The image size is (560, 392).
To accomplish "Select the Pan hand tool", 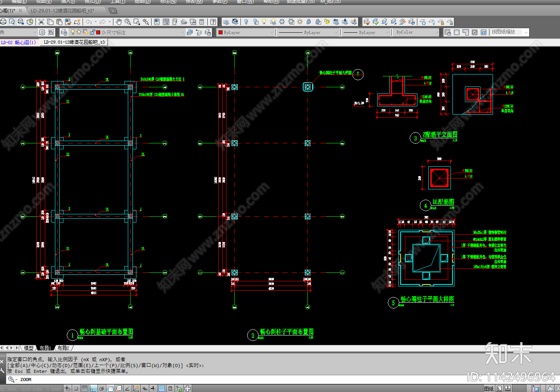I will [118, 22].
